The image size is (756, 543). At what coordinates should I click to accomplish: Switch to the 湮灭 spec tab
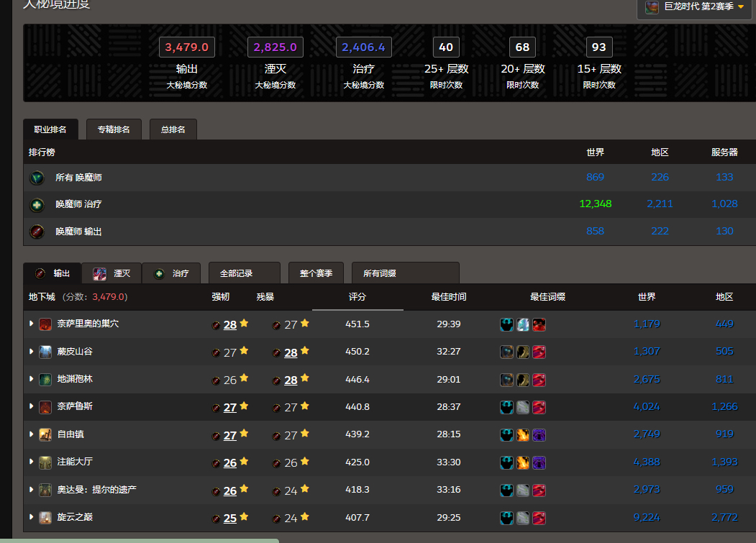pos(112,273)
